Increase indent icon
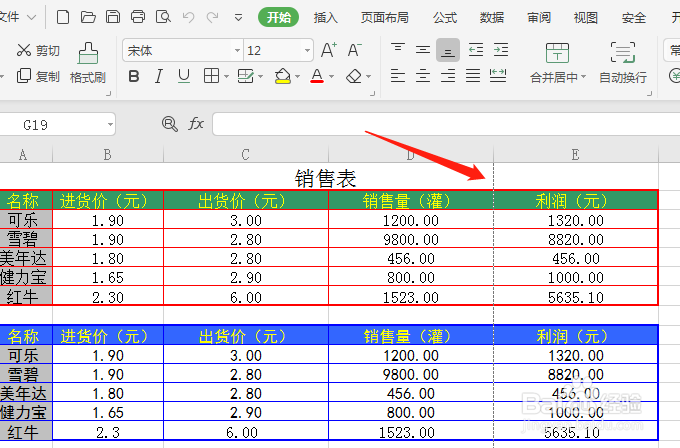This screenshot has height=448, width=680. pos(501,50)
